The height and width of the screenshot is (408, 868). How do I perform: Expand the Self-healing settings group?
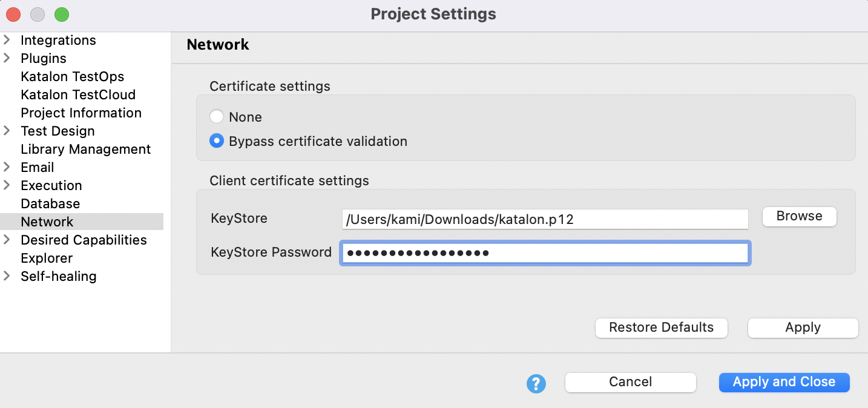(x=7, y=276)
